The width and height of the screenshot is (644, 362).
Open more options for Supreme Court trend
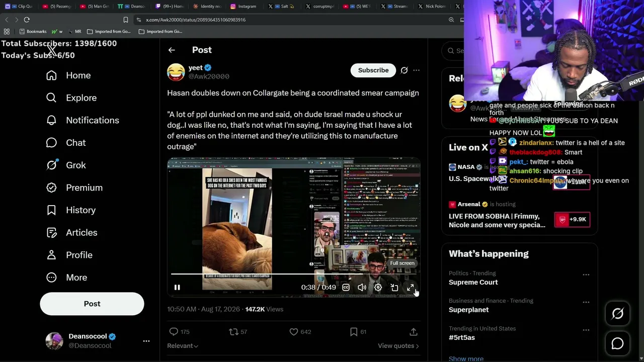coord(586,275)
